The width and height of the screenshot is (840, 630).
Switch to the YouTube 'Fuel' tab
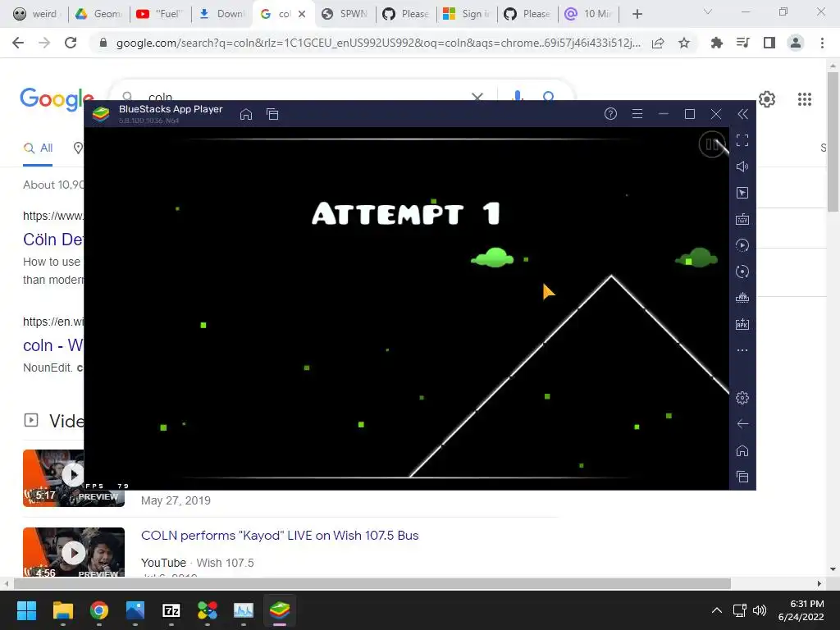(160, 14)
